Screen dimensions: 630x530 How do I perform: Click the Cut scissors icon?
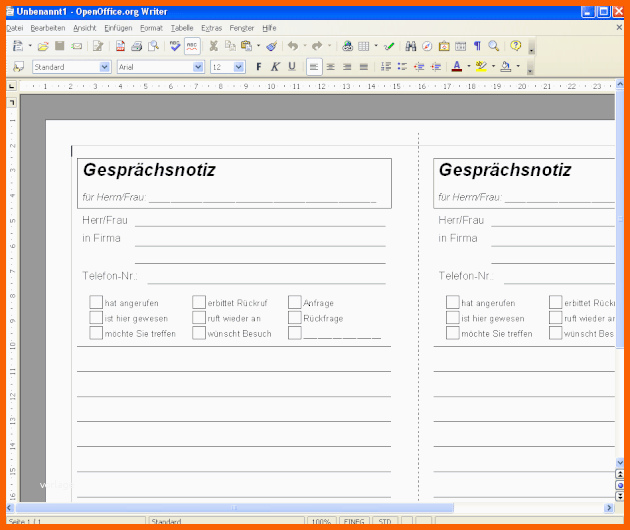coord(213,46)
